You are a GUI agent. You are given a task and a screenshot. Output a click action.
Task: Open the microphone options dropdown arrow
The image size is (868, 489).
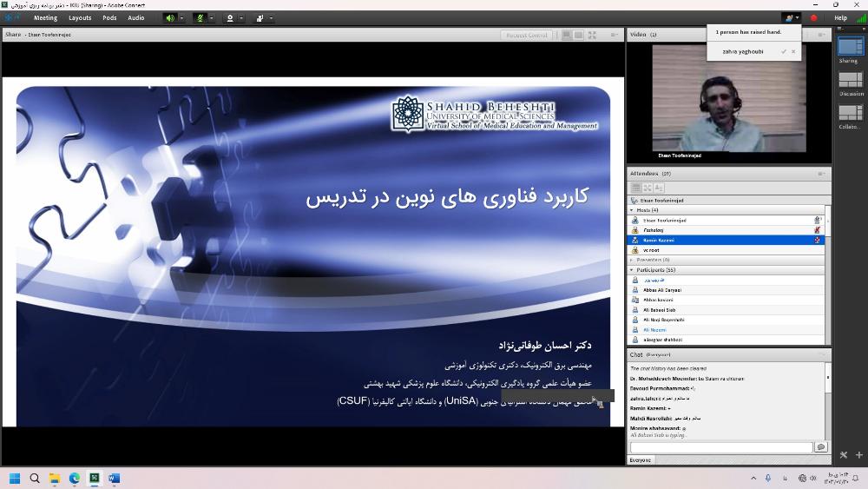[211, 17]
